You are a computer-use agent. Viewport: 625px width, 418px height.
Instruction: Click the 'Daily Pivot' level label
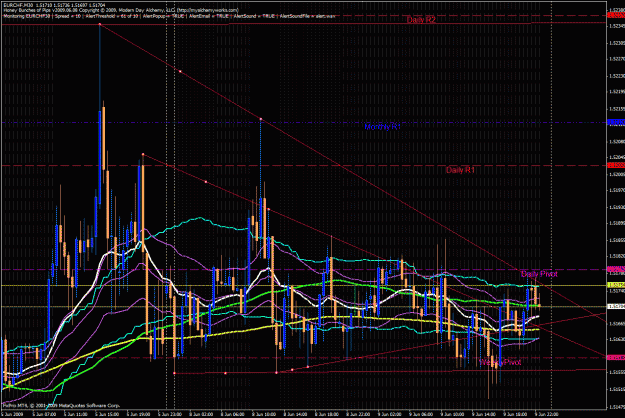tap(539, 274)
